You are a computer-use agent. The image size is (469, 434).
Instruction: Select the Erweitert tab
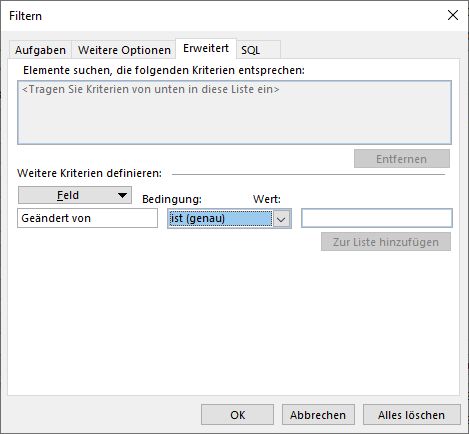[206, 48]
